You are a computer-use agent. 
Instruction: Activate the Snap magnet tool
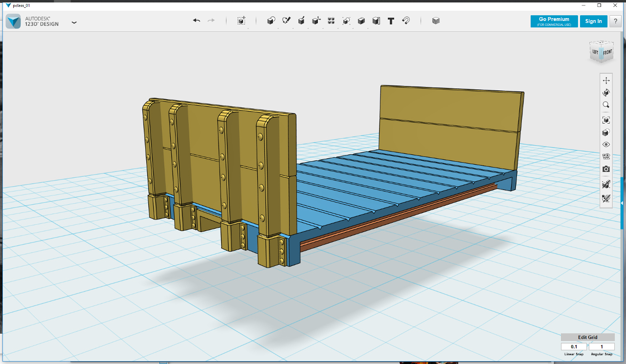[406, 21]
